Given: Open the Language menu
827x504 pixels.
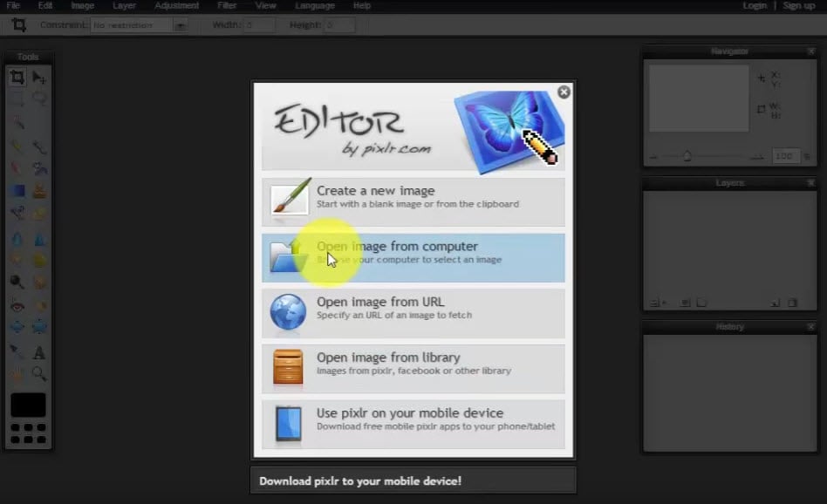Looking at the screenshot, I should tap(314, 5).
